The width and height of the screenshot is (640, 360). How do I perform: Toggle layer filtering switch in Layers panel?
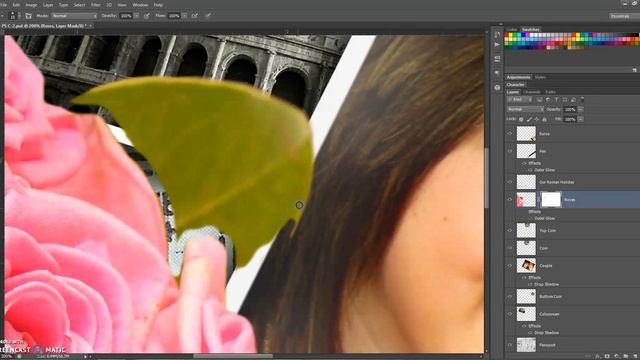[582, 98]
